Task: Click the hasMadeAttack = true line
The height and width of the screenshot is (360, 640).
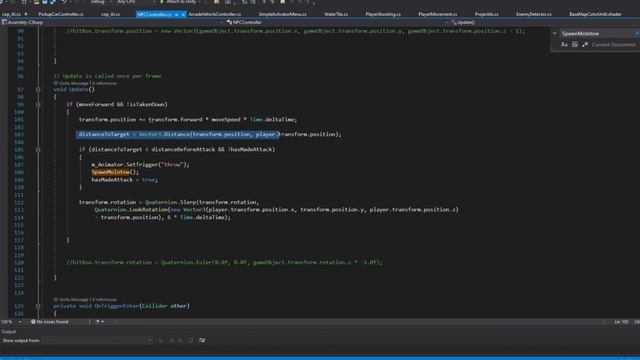Action: click(124, 180)
